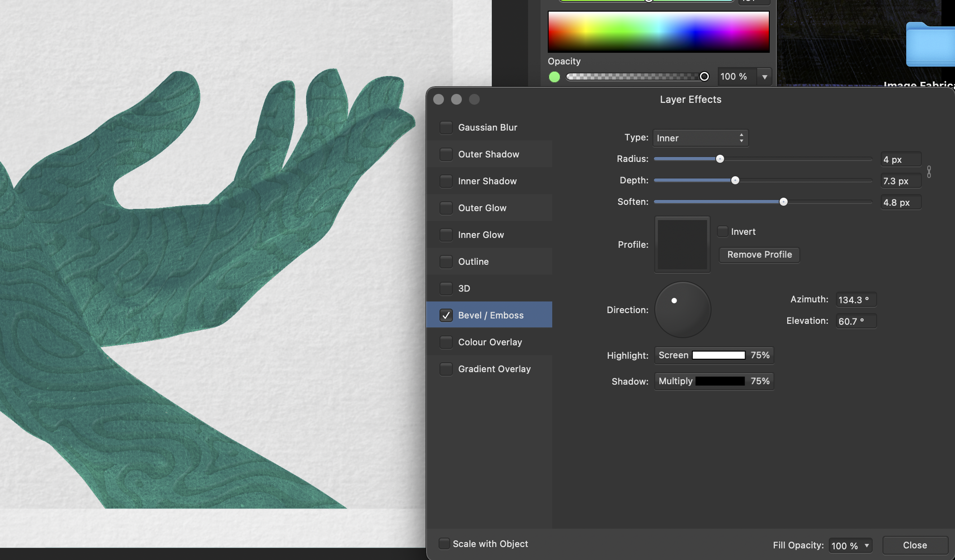Click the Close button in Layer Effects
Screen dimensions: 955x560
click(x=915, y=545)
